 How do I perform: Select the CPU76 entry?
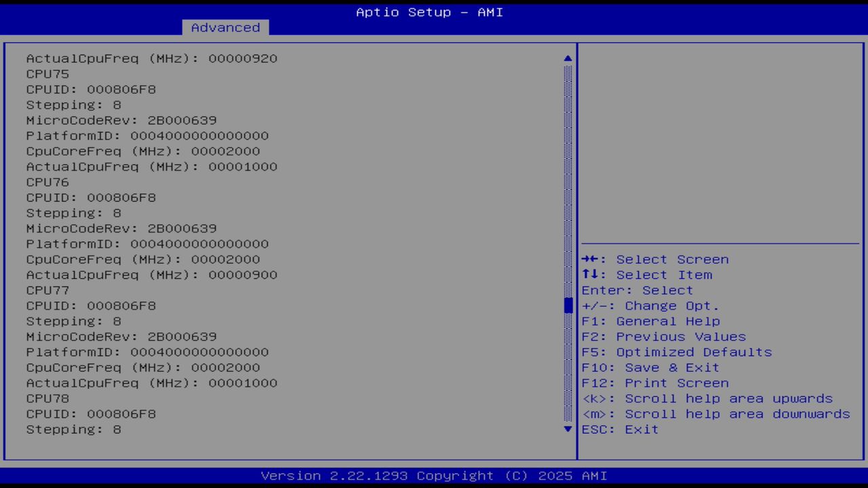pyautogui.click(x=47, y=182)
